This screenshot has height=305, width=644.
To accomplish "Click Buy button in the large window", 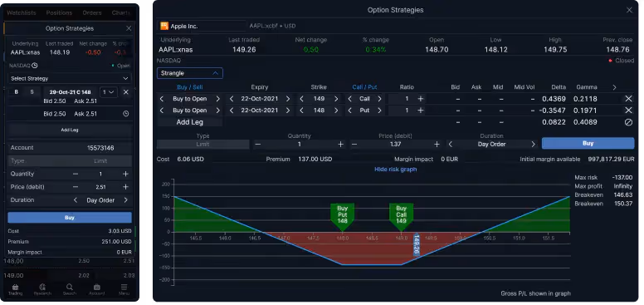I will (588, 144).
